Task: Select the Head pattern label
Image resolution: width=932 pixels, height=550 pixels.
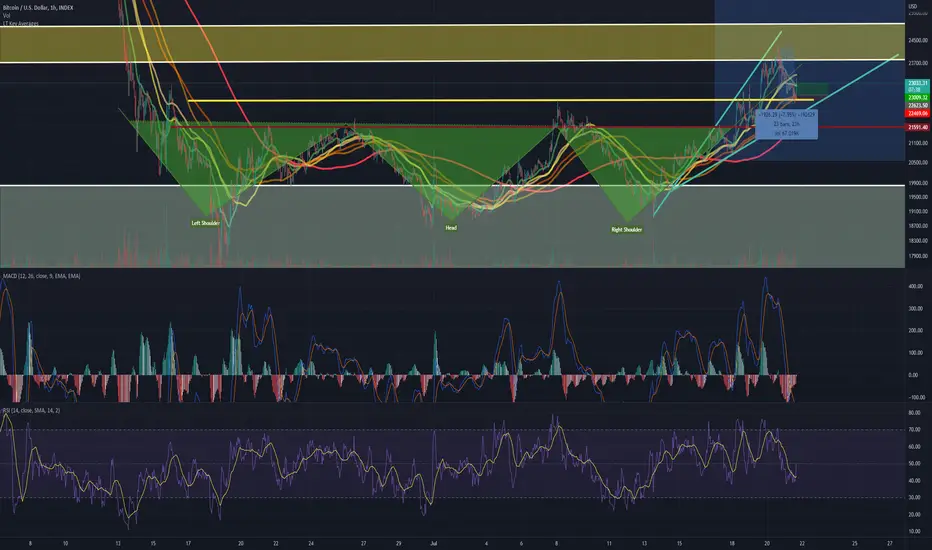Action: pyautogui.click(x=451, y=228)
